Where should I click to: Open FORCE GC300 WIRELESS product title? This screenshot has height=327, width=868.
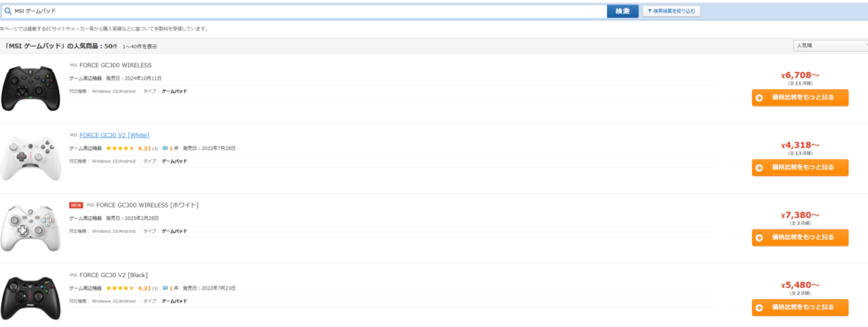tap(115, 65)
